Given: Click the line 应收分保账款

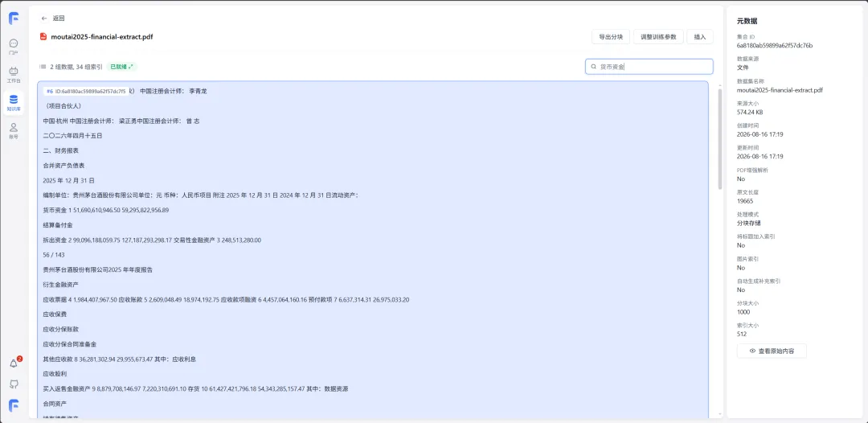Looking at the screenshot, I should (61, 329).
